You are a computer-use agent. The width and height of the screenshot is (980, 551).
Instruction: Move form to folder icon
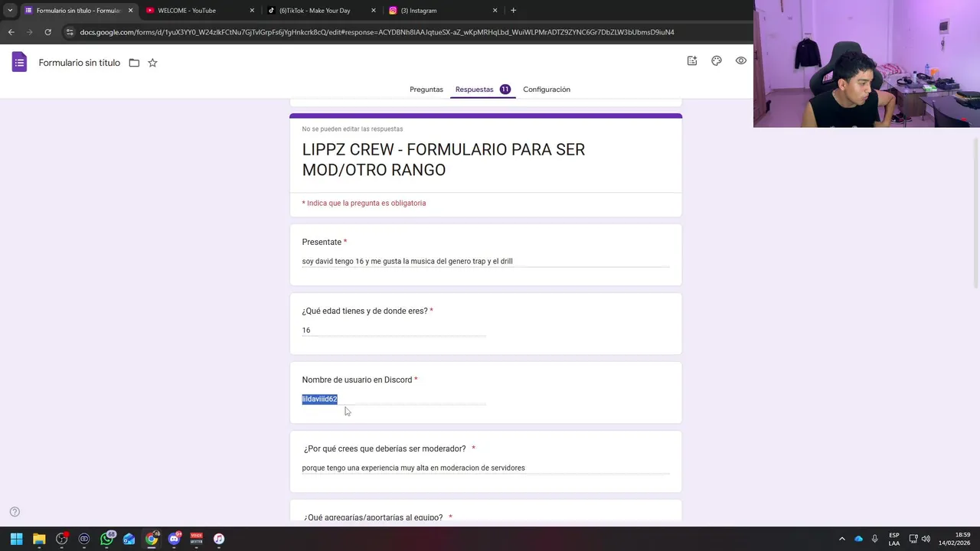134,63
